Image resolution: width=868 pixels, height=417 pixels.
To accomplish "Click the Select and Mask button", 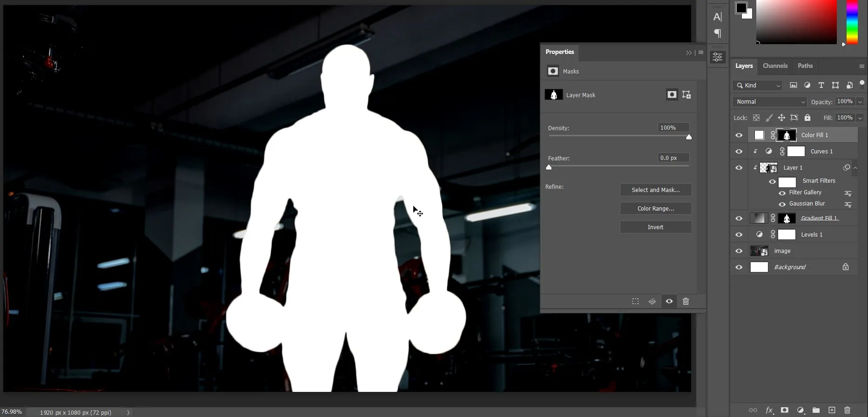I will pyautogui.click(x=655, y=190).
